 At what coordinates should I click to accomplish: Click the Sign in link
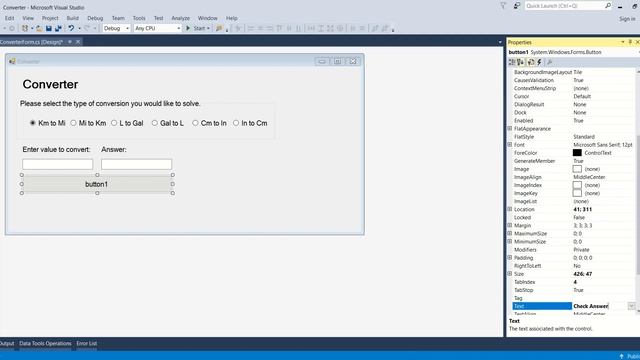(x=627, y=19)
